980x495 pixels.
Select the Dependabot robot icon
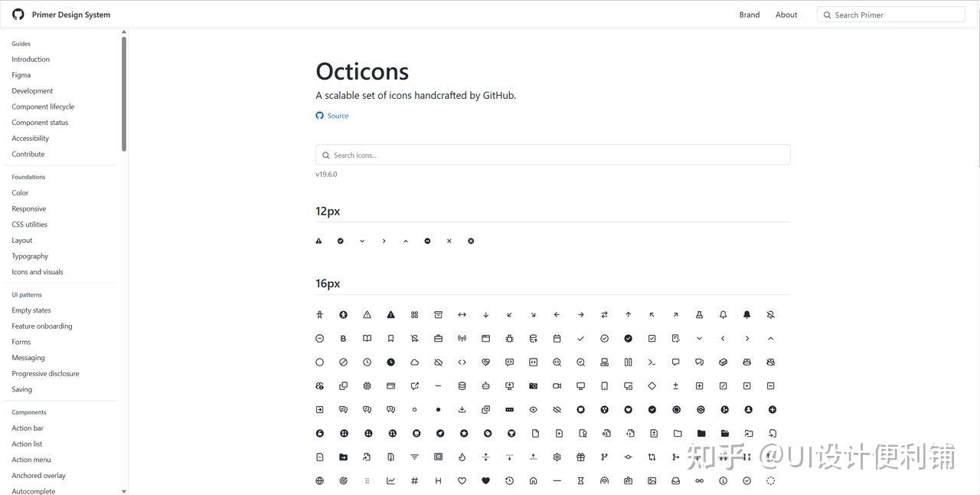point(485,386)
